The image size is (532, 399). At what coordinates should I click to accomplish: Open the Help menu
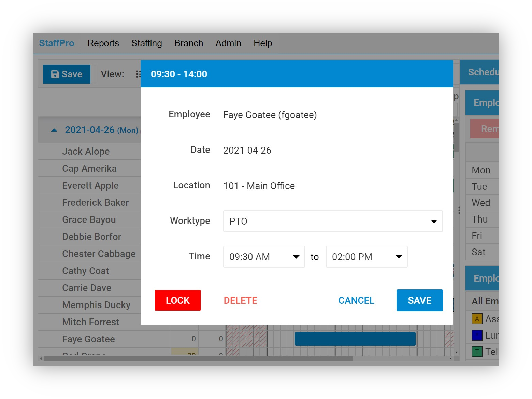263,43
